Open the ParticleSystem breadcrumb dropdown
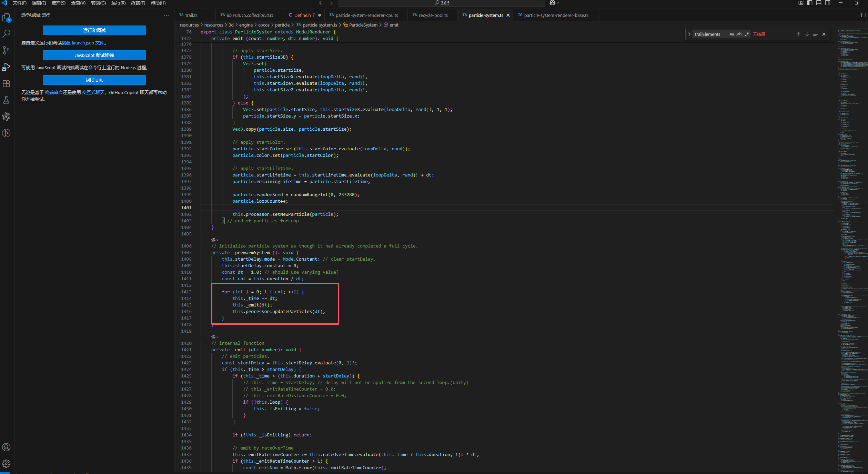 click(x=363, y=25)
